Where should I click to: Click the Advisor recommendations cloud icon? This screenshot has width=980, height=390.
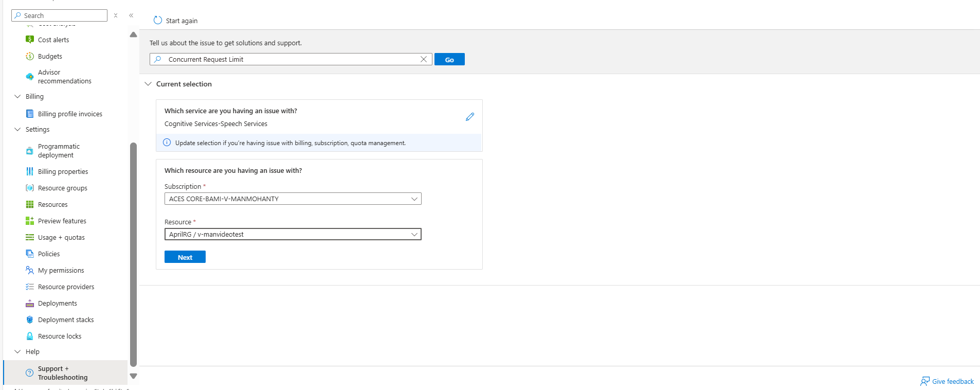point(30,77)
